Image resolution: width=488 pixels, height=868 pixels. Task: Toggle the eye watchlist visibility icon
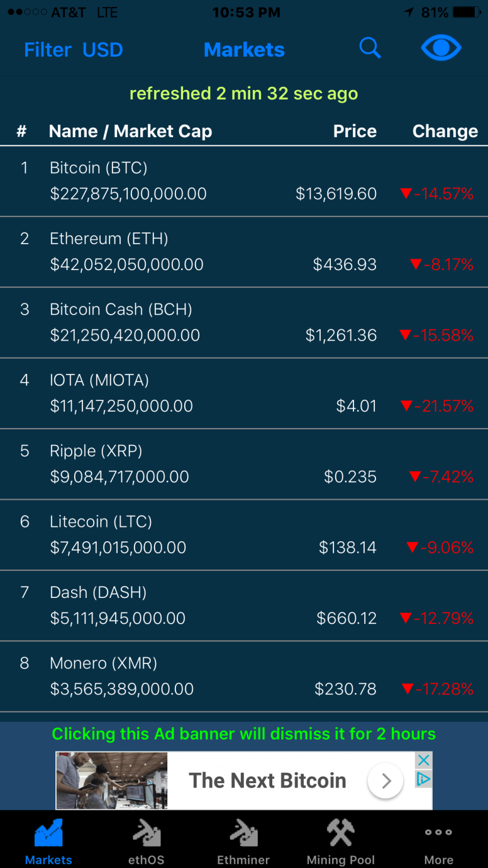pyautogui.click(x=441, y=48)
